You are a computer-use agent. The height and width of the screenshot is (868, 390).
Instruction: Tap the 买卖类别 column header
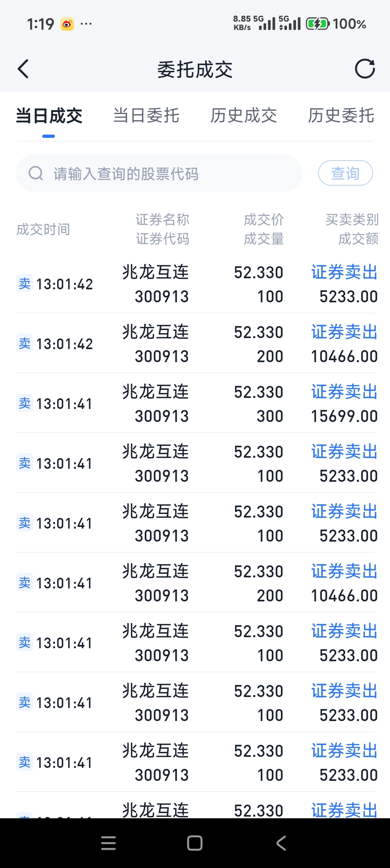click(x=352, y=220)
